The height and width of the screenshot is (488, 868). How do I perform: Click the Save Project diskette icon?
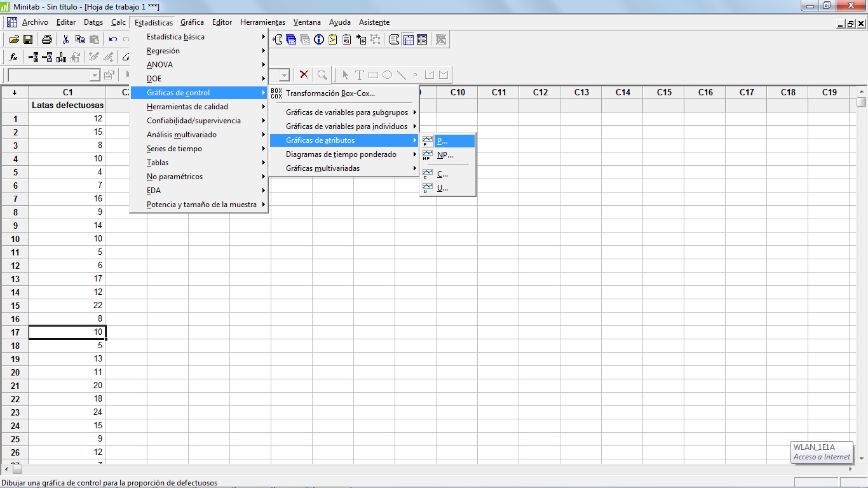tap(28, 39)
